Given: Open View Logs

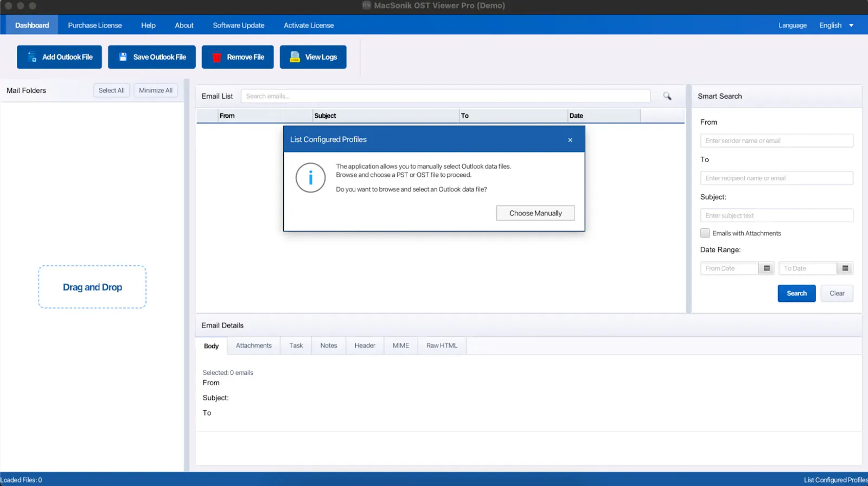Looking at the screenshot, I should [313, 57].
